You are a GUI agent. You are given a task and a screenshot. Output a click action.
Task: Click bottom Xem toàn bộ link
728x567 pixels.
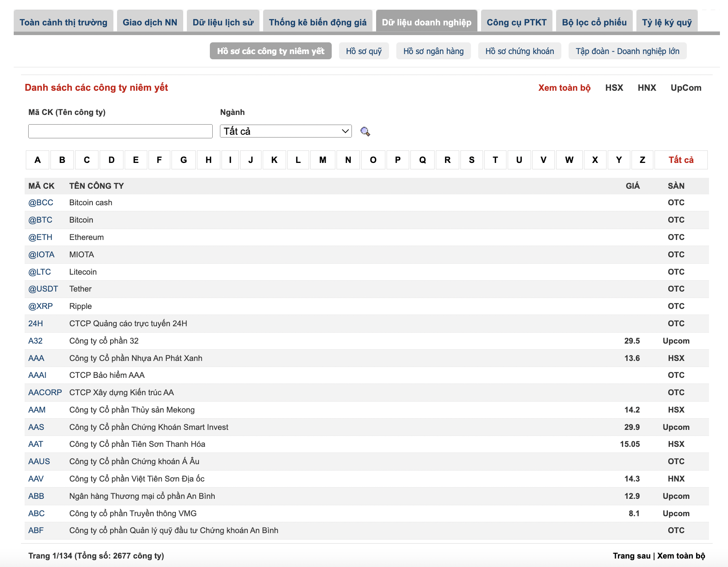(x=681, y=556)
